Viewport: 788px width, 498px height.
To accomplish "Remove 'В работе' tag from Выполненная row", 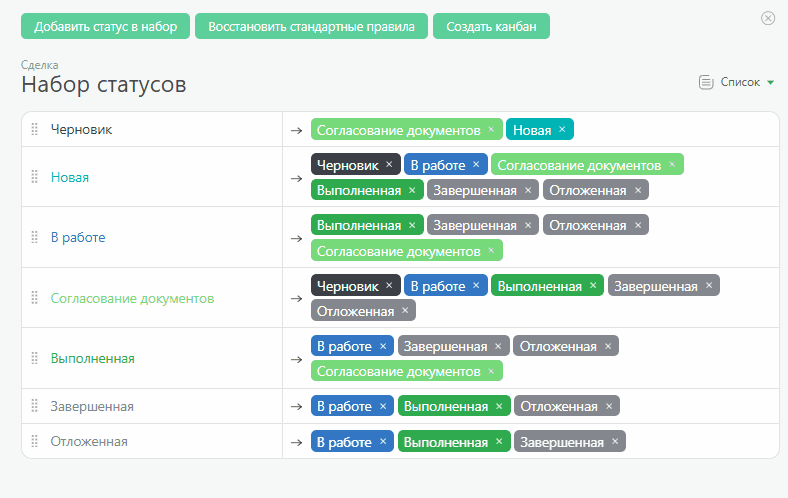I will pos(383,346).
